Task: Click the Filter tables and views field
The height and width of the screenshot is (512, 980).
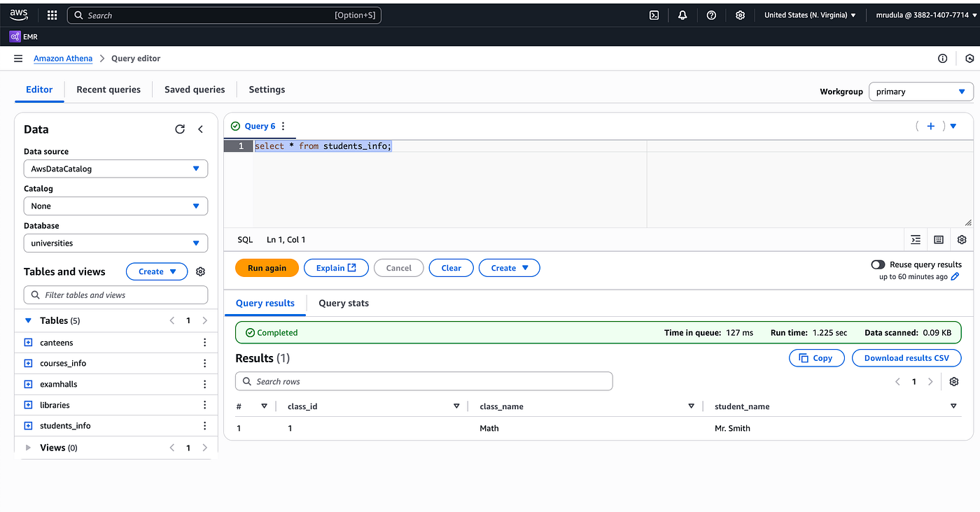Action: click(x=115, y=295)
